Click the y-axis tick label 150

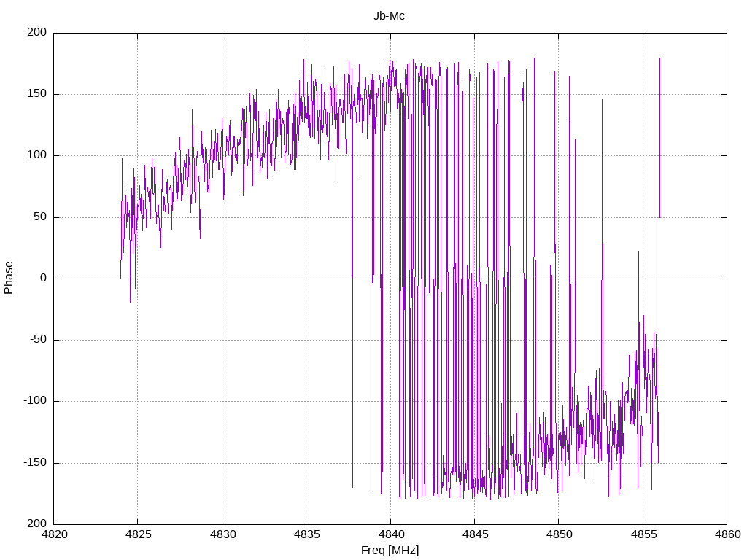pyautogui.click(x=37, y=94)
